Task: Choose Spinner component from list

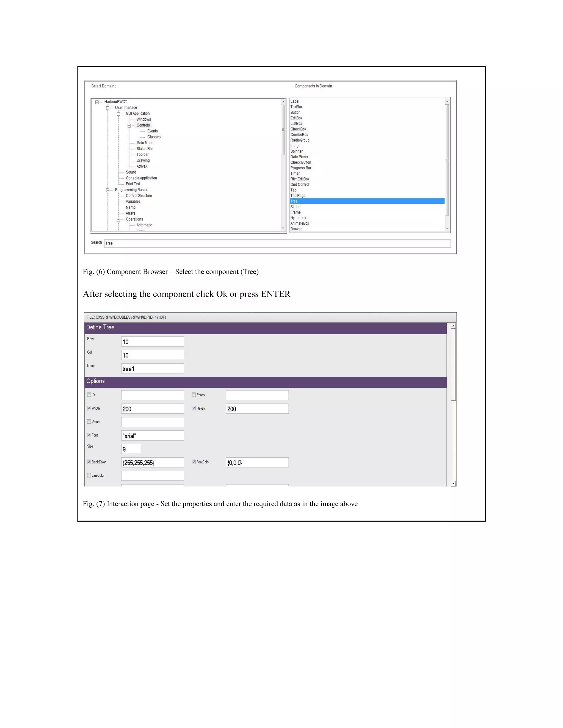Action: click(367, 151)
